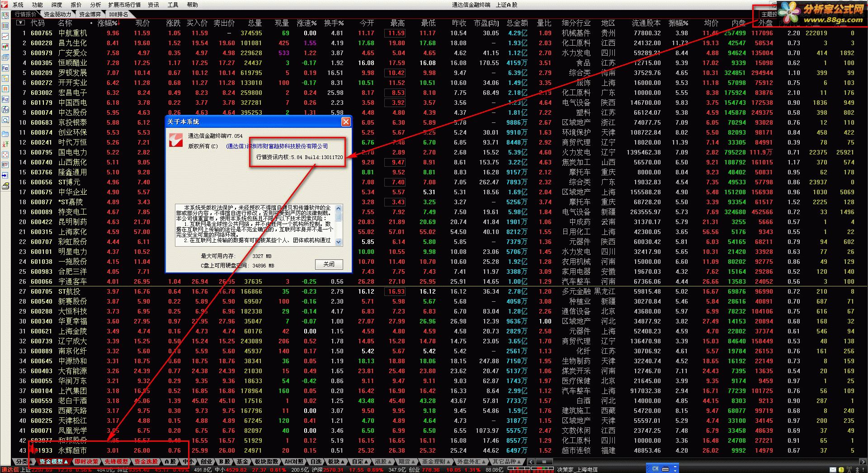Screen dimensions: 868x473
Task: Sort by the 换手% column header
Action: (334, 23)
